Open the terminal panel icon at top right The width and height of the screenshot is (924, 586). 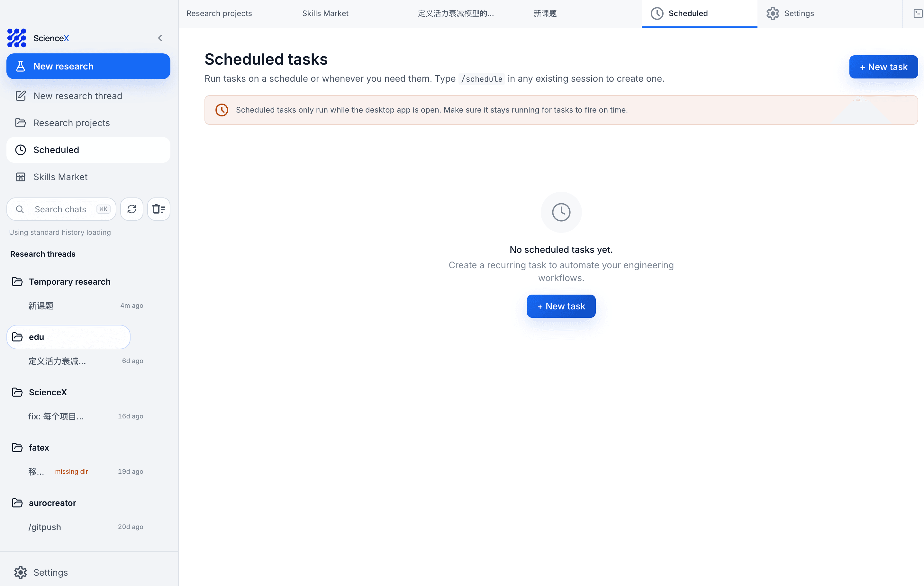918,14
